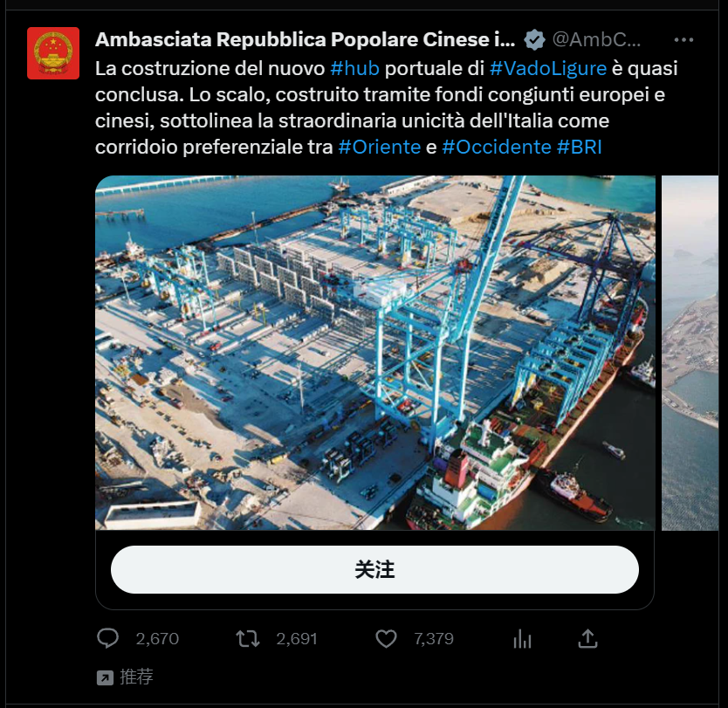
Task: Like the post with the heart icon
Action: 386,639
